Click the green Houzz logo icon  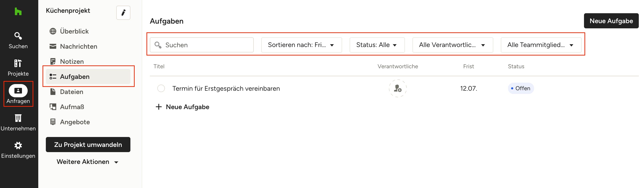(x=18, y=12)
